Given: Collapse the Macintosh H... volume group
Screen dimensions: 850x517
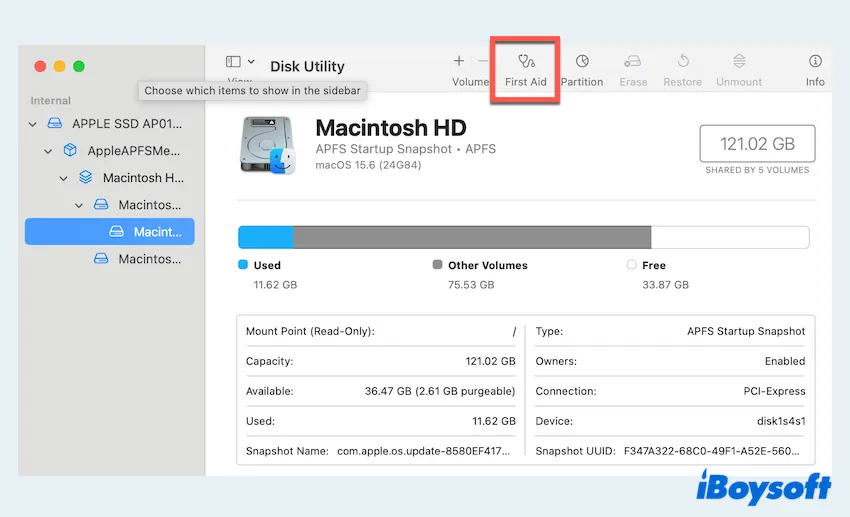Looking at the screenshot, I should pyautogui.click(x=63, y=178).
